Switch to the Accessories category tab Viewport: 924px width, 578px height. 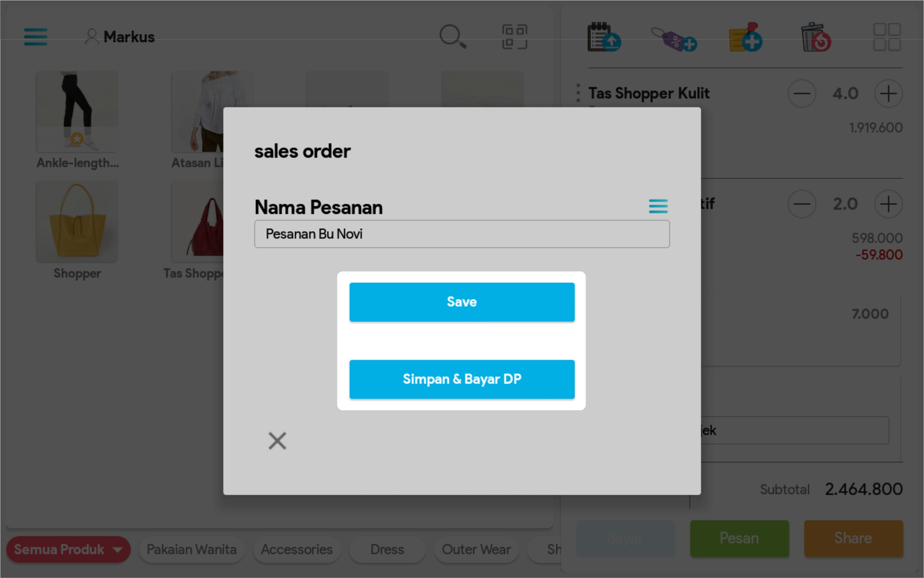[296, 549]
